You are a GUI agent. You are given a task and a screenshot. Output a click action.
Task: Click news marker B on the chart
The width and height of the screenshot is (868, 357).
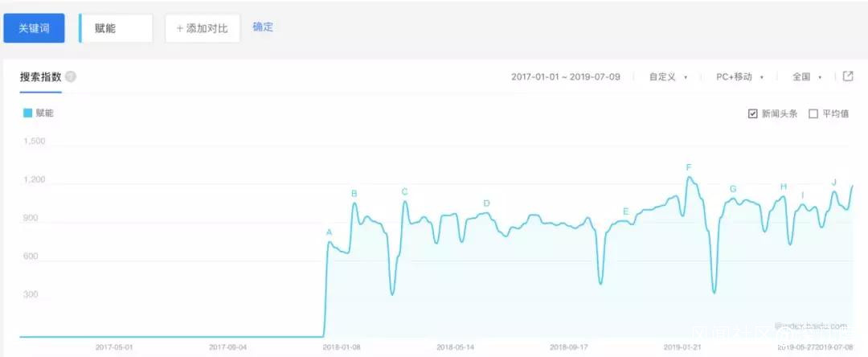click(x=354, y=193)
